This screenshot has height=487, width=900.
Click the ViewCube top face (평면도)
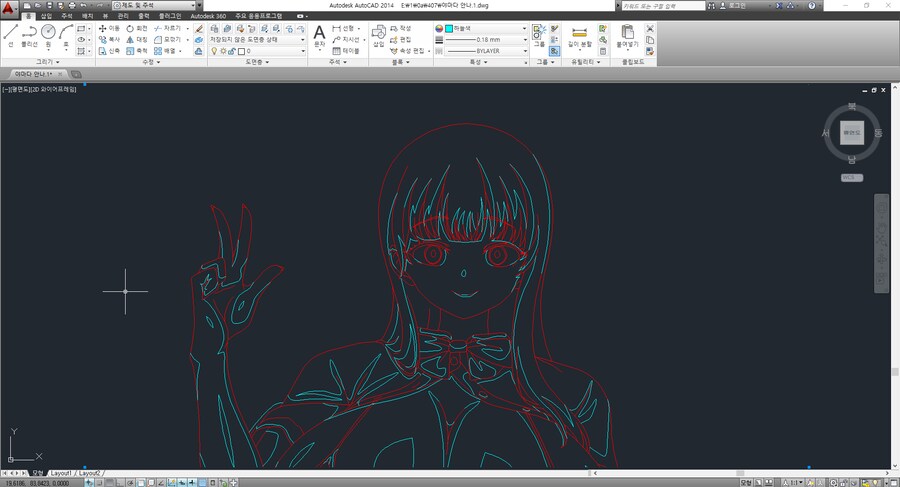click(852, 133)
